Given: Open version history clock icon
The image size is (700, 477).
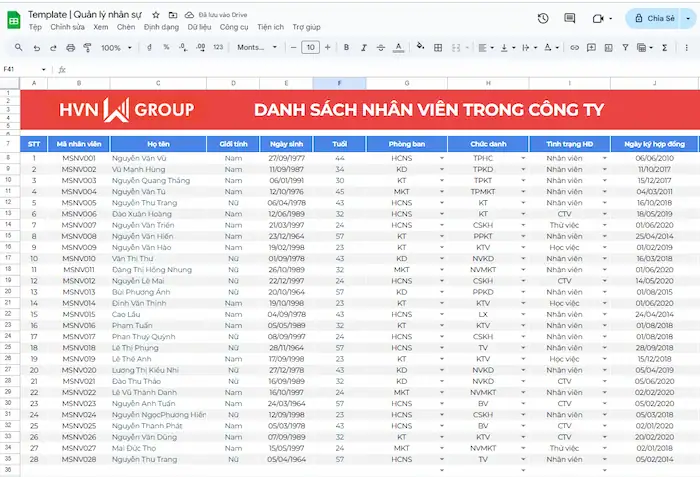Looking at the screenshot, I should [543, 18].
